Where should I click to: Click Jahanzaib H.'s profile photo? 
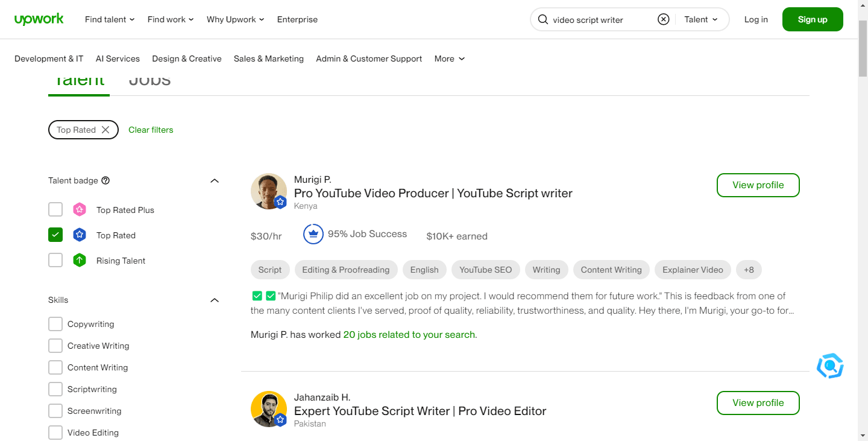(268, 409)
